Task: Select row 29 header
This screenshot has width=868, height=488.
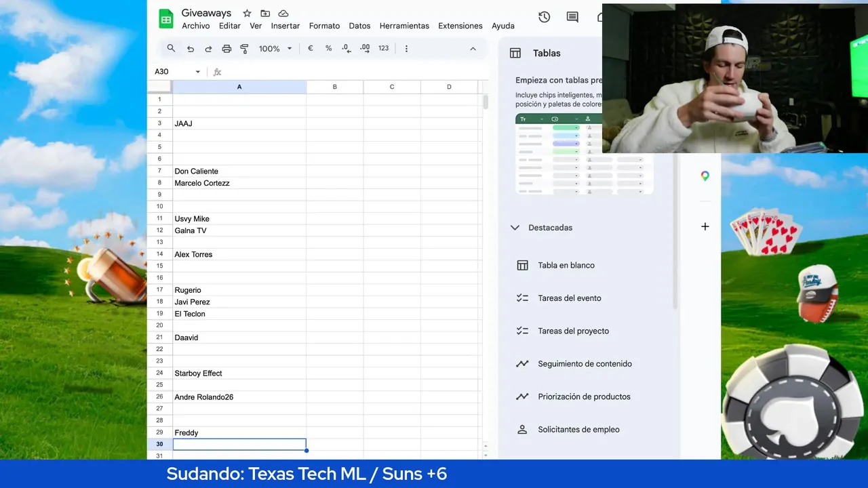Action: 159,432
